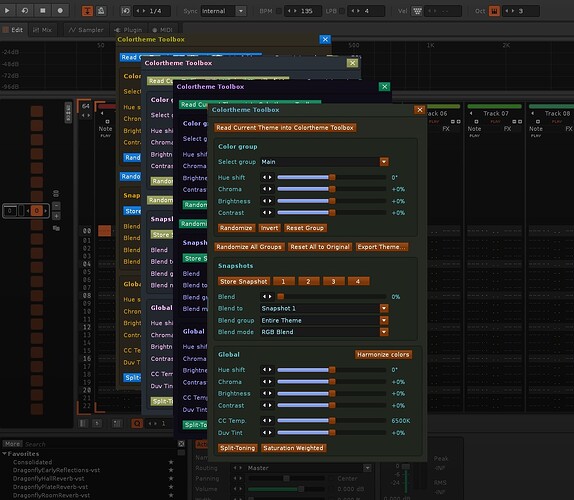
Task: Toggle pattern follow mode icon
Action: coord(87,11)
